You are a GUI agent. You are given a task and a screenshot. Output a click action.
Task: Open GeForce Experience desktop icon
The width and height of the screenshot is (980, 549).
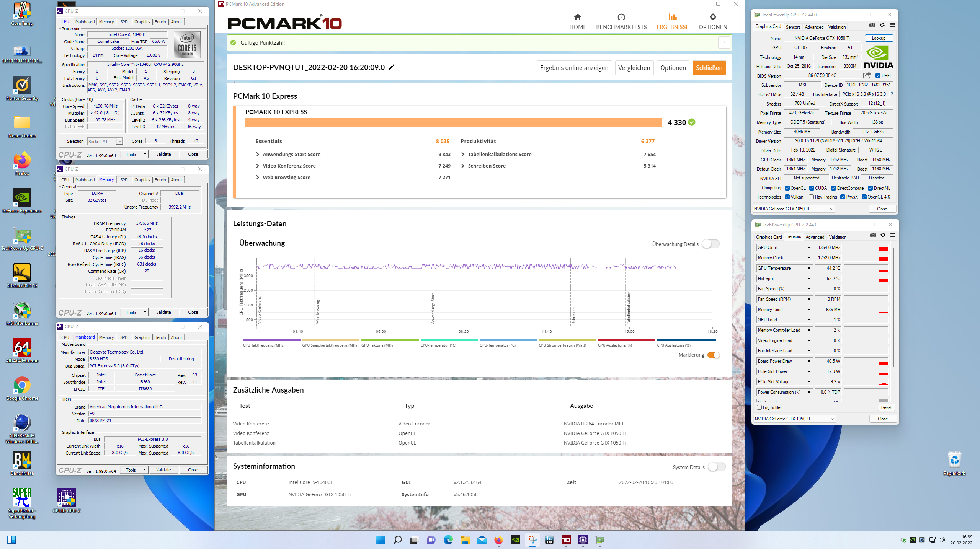click(22, 201)
